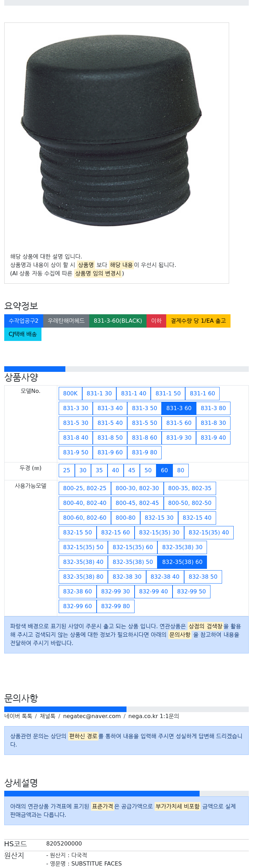Click the 우레탄해머헤드 gray tag
This screenshot has width=253, height=868.
[66, 321]
